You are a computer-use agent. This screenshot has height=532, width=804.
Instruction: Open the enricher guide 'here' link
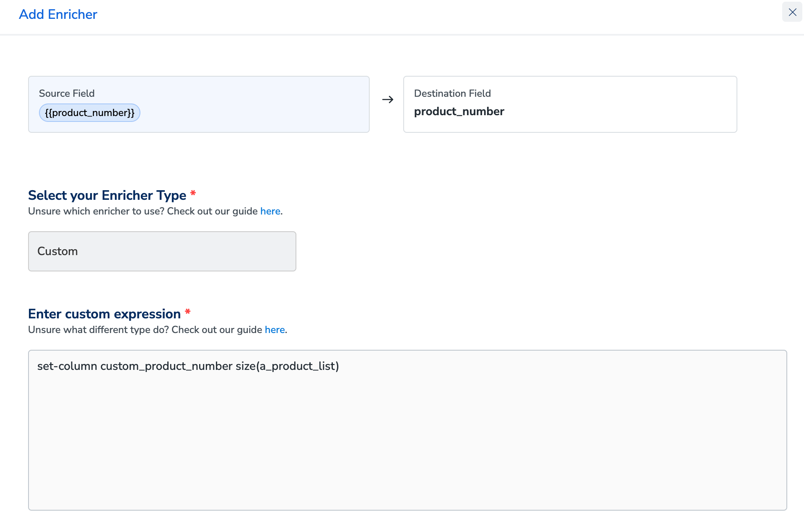(x=270, y=211)
